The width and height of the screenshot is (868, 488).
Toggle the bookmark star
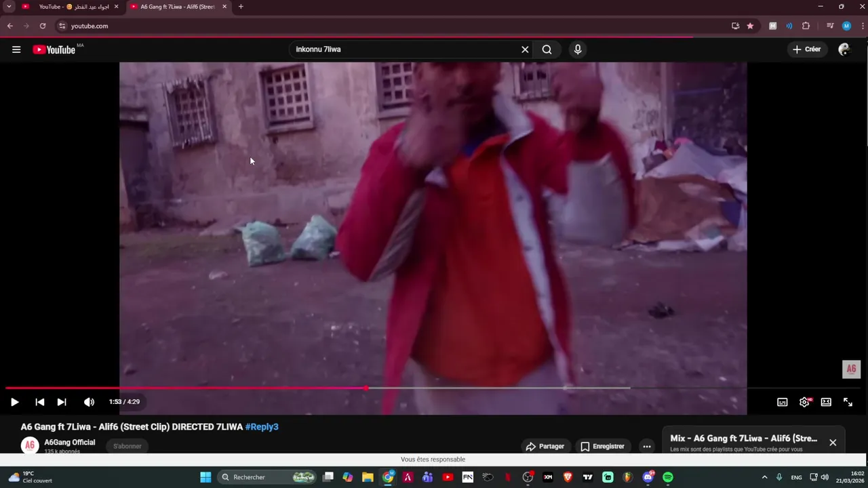(750, 26)
